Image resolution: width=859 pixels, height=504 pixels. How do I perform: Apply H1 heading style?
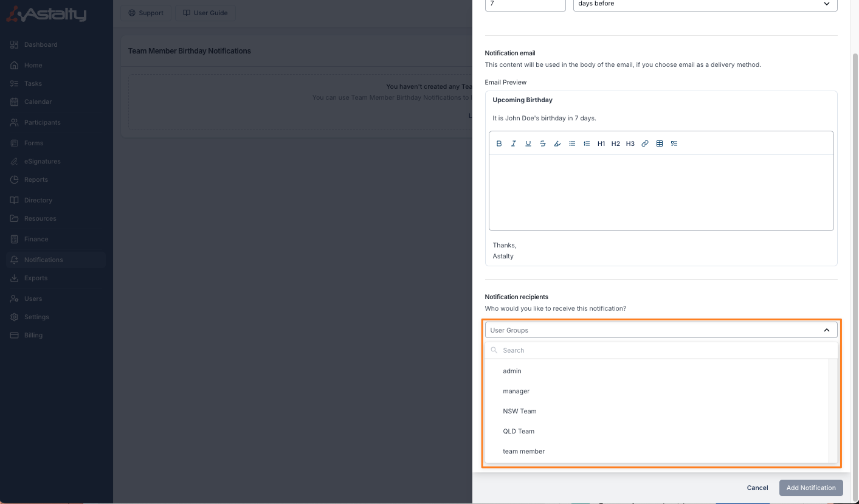click(601, 143)
